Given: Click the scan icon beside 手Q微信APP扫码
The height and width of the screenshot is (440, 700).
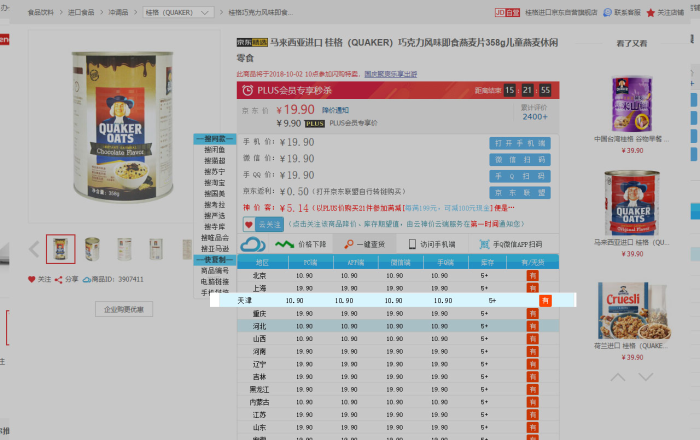Looking at the screenshot, I should 484,244.
